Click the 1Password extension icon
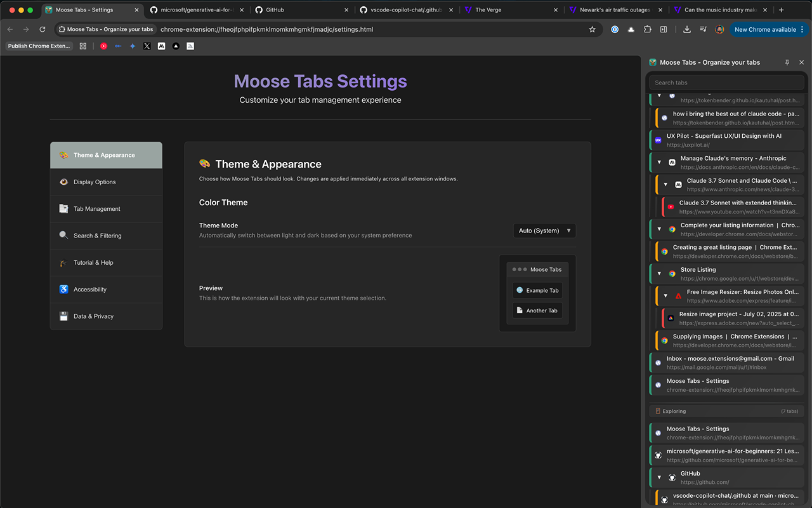 coord(615,29)
